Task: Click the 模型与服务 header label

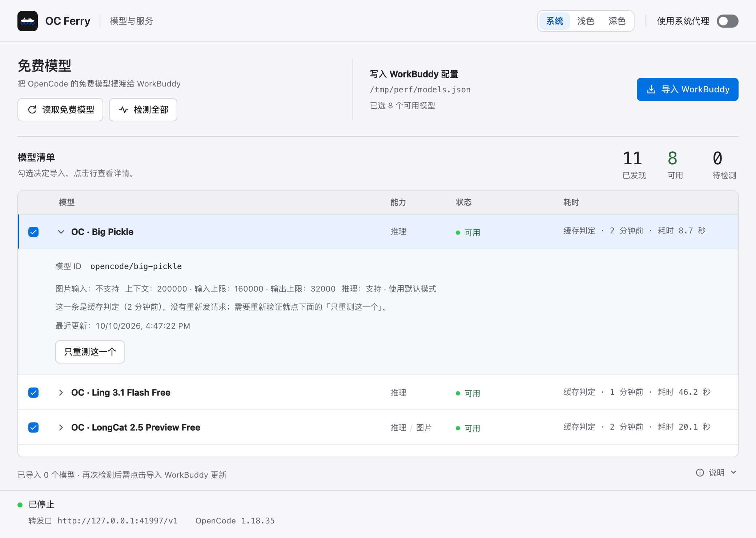Action: tap(132, 21)
